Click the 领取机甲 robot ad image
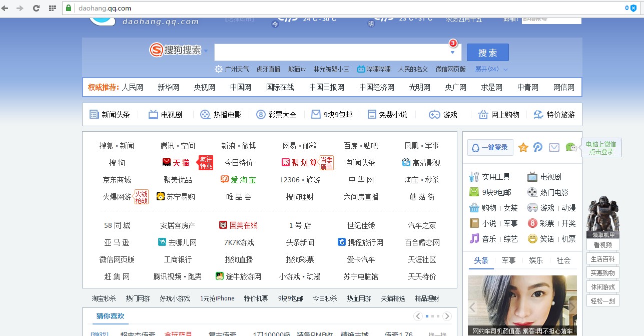 (603, 217)
